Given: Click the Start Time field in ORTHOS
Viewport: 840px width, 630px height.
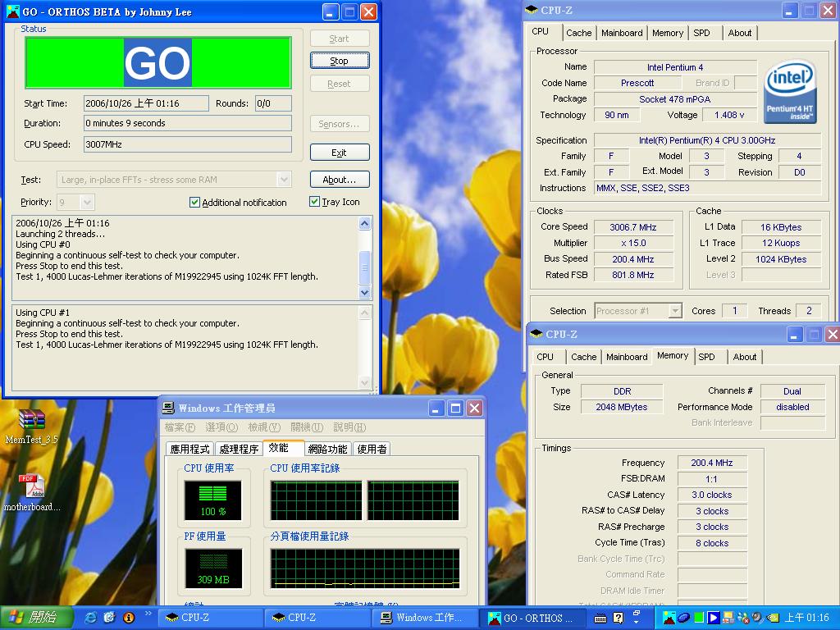Looking at the screenshot, I should click(146, 103).
